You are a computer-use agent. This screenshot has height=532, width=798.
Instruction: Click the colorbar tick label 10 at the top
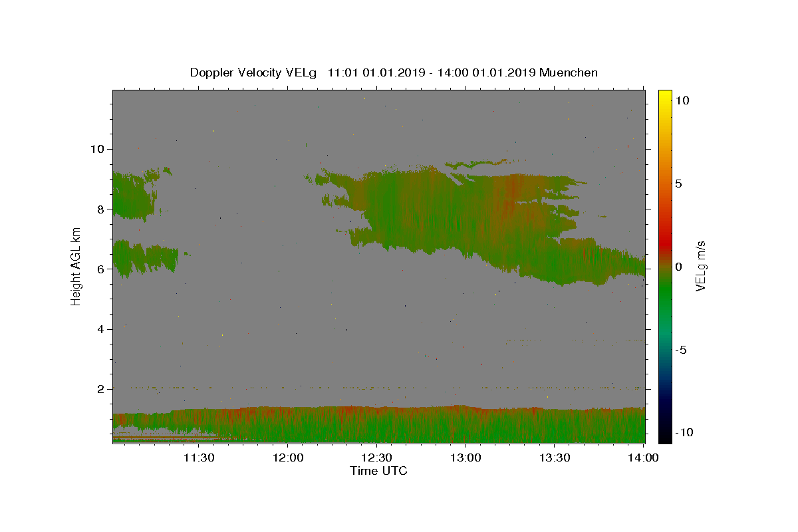tap(682, 100)
